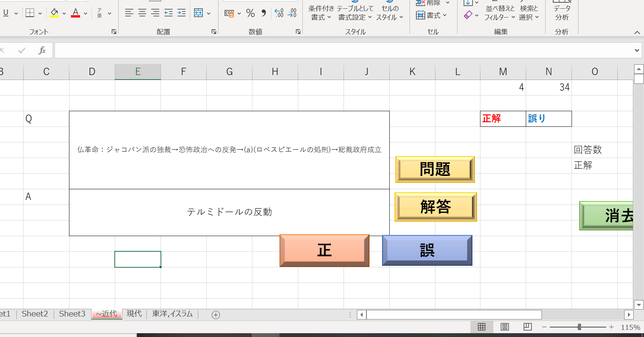Click the zoom slider handle
The image size is (644, 337).
(x=579, y=327)
